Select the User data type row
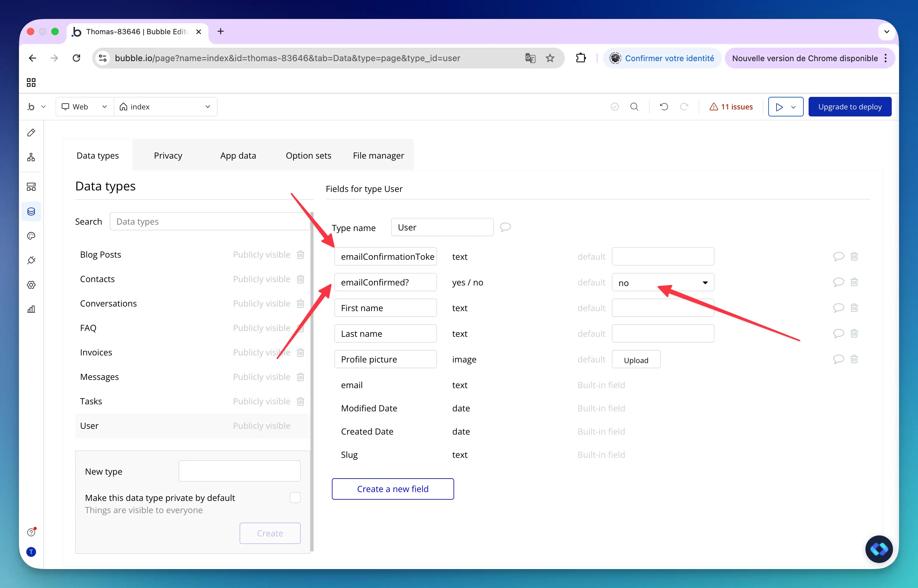This screenshot has width=918, height=588. click(193, 426)
